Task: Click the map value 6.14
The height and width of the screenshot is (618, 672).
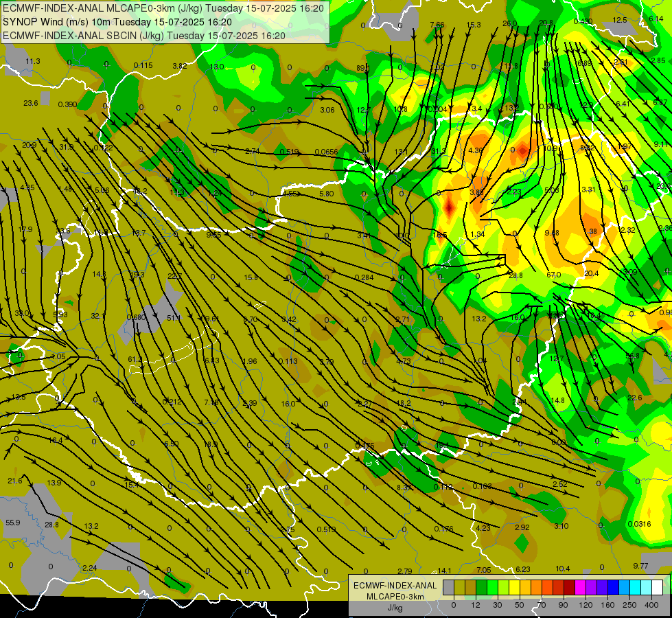Action: (656, 19)
